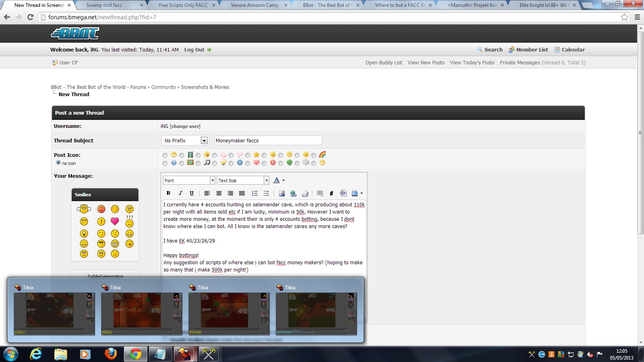Open Private Messages link

tap(520, 63)
